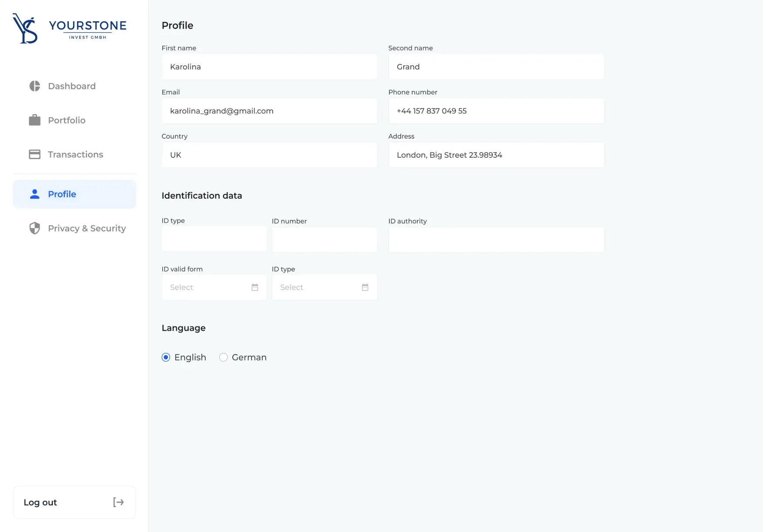
Task: Click the logout arrow icon
Action: coord(118,502)
